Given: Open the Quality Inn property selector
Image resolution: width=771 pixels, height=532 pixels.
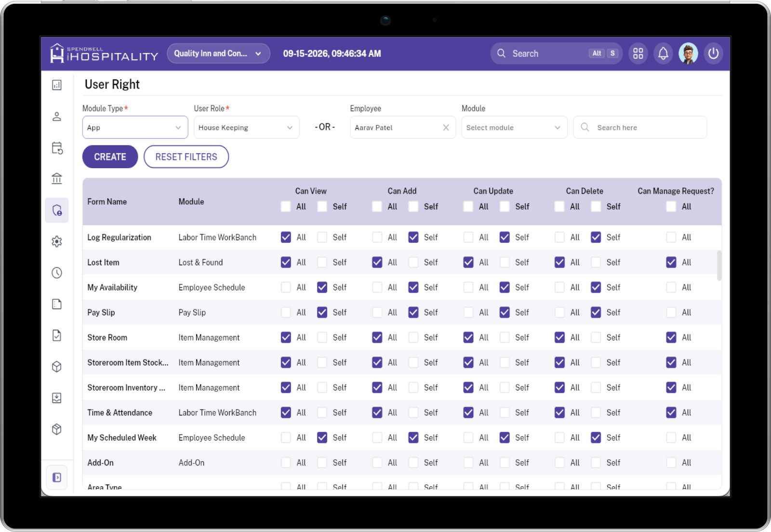Looking at the screenshot, I should 218,53.
